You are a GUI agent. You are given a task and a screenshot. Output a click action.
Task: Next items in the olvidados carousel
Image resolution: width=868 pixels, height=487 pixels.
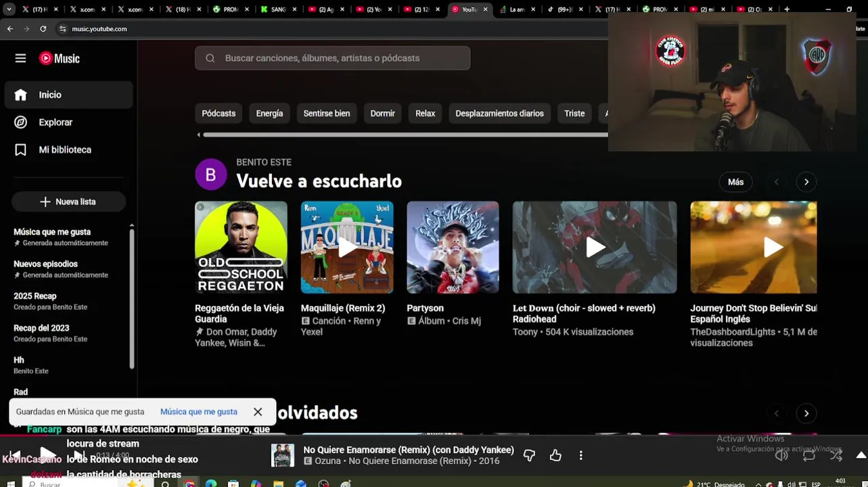point(806,413)
